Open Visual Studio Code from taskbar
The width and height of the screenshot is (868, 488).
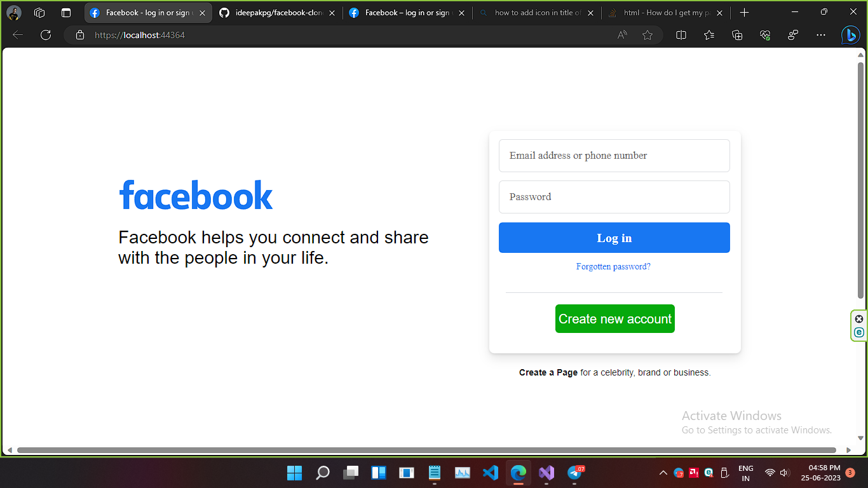[x=490, y=473]
